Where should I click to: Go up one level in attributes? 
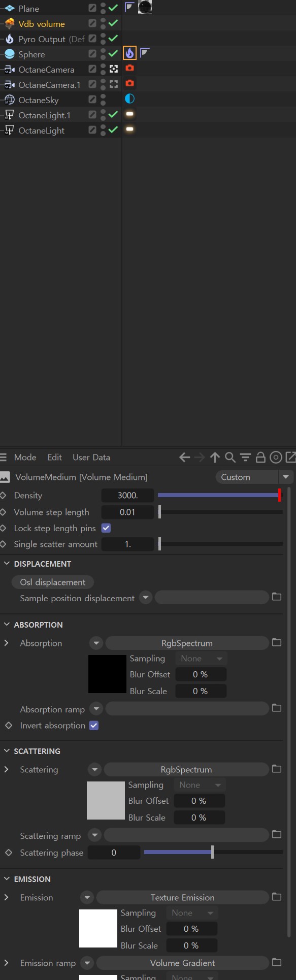tap(215, 458)
